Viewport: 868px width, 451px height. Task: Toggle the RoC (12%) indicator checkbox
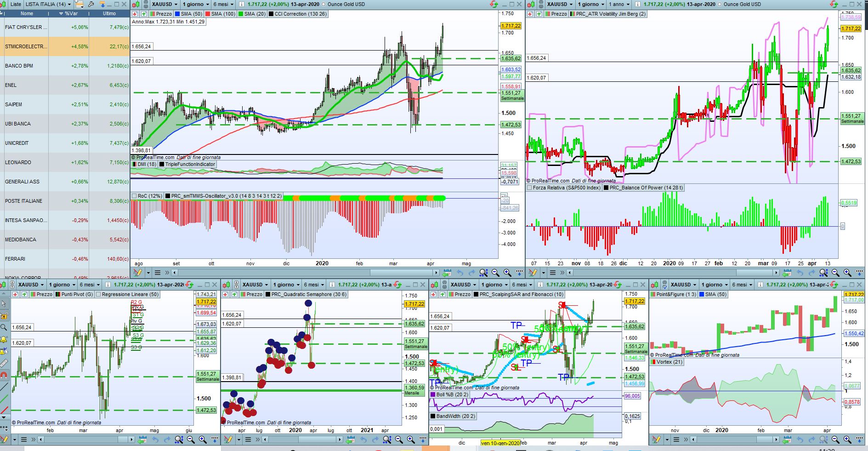[x=134, y=196]
